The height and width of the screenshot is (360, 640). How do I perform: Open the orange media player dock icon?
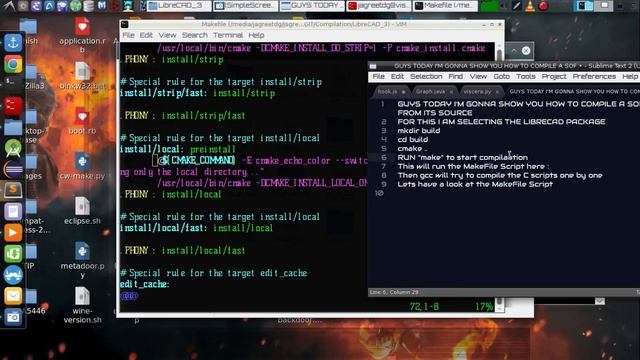point(13,233)
